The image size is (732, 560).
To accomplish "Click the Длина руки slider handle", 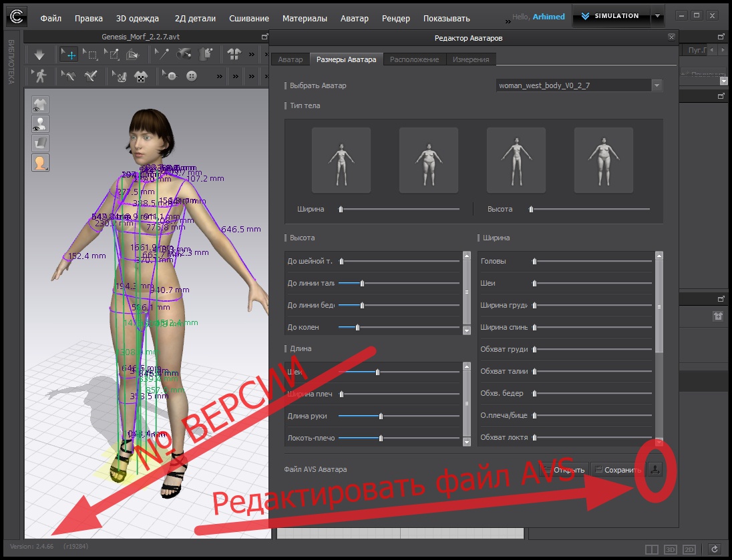I will (x=381, y=416).
